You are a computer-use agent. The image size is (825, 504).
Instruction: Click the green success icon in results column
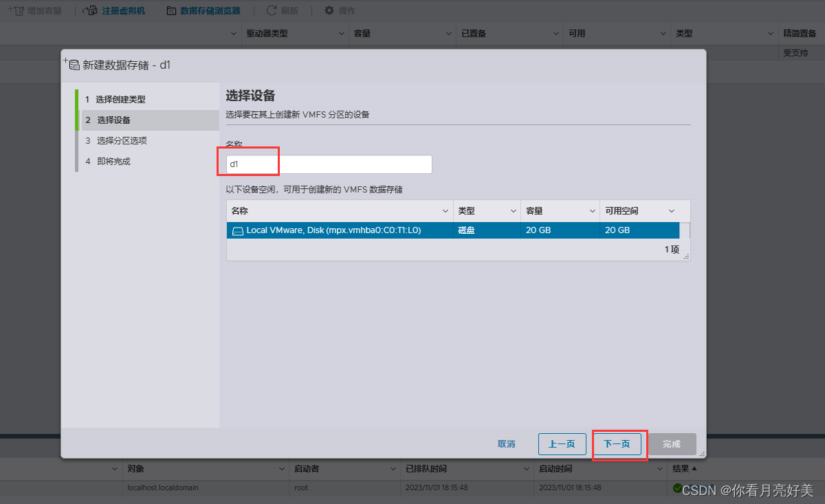tap(678, 487)
